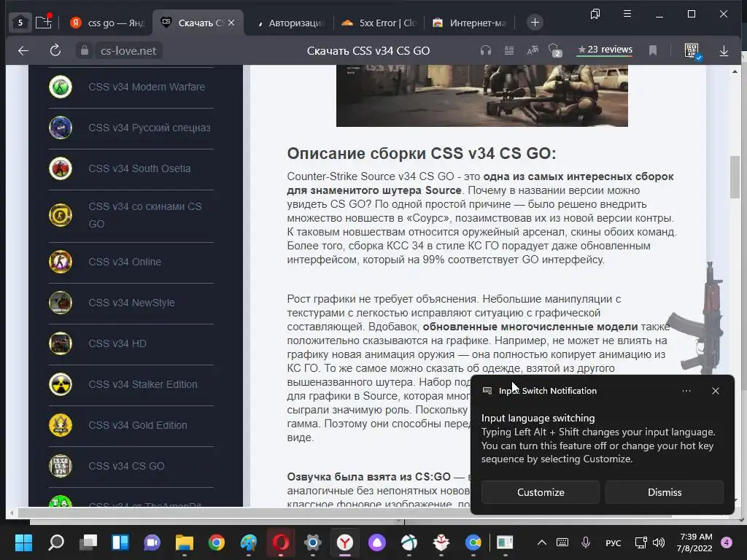
Task: Open the browser hamburger menu
Action: pos(627,14)
